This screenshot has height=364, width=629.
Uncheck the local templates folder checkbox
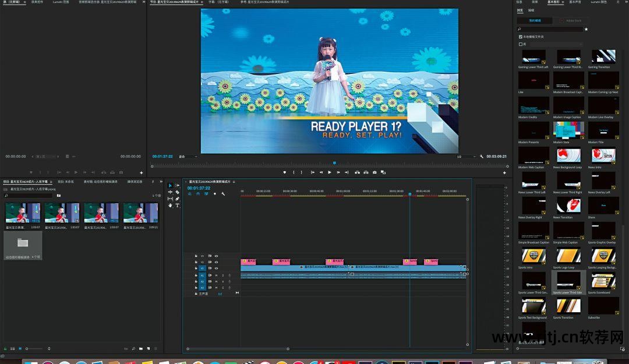521,37
